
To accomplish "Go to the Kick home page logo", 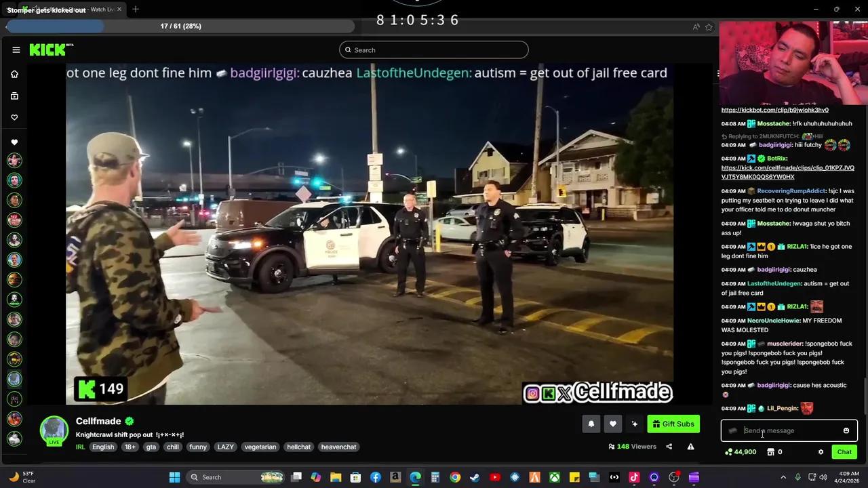I will click(x=51, y=49).
